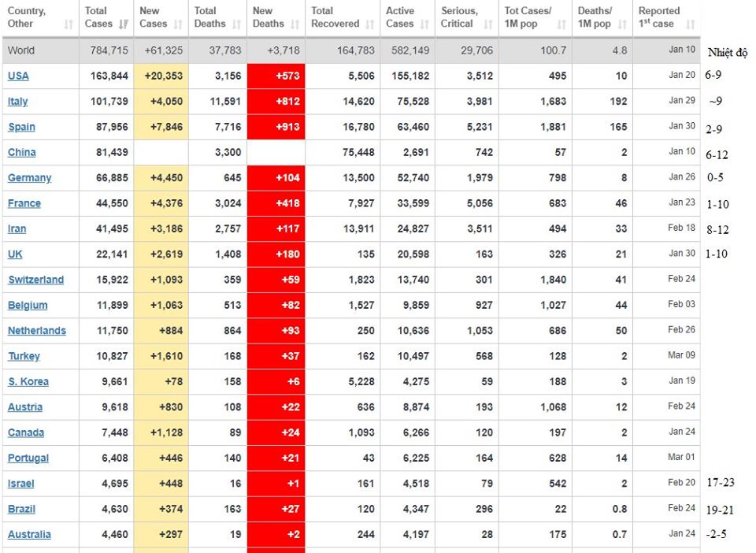Click the Reported 1st case sort icon

pyautogui.click(x=690, y=24)
